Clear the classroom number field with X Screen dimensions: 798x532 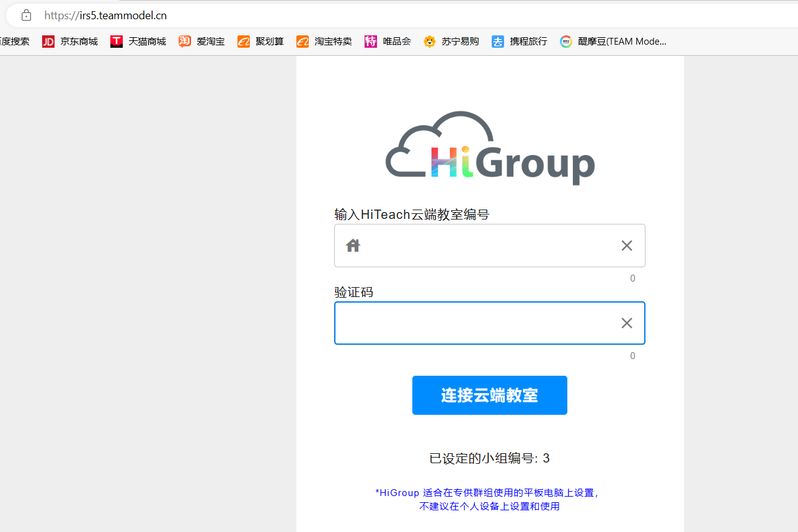(x=627, y=246)
